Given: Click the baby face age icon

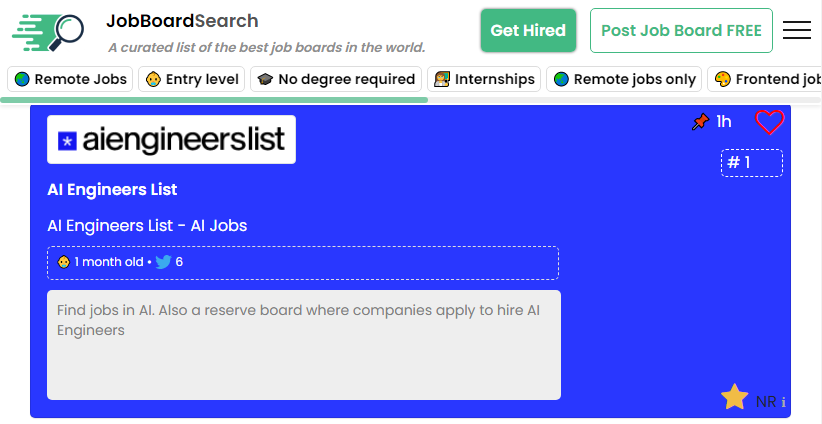Looking at the screenshot, I should [x=64, y=262].
